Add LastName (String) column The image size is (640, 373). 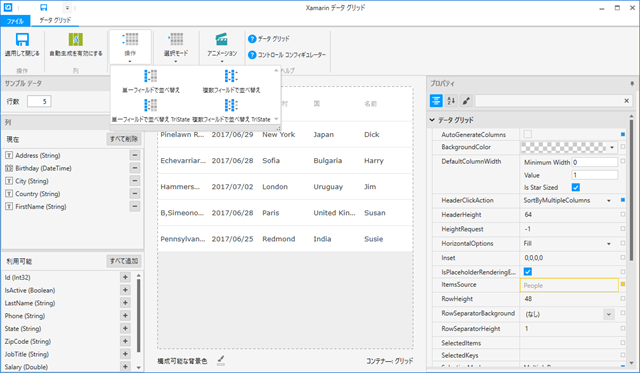pos(125,303)
